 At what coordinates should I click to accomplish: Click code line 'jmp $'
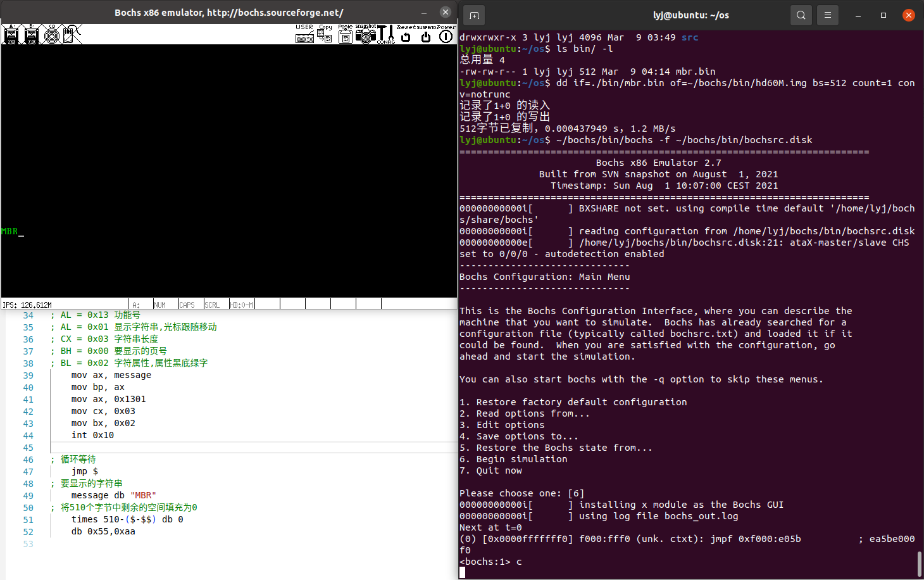click(85, 471)
